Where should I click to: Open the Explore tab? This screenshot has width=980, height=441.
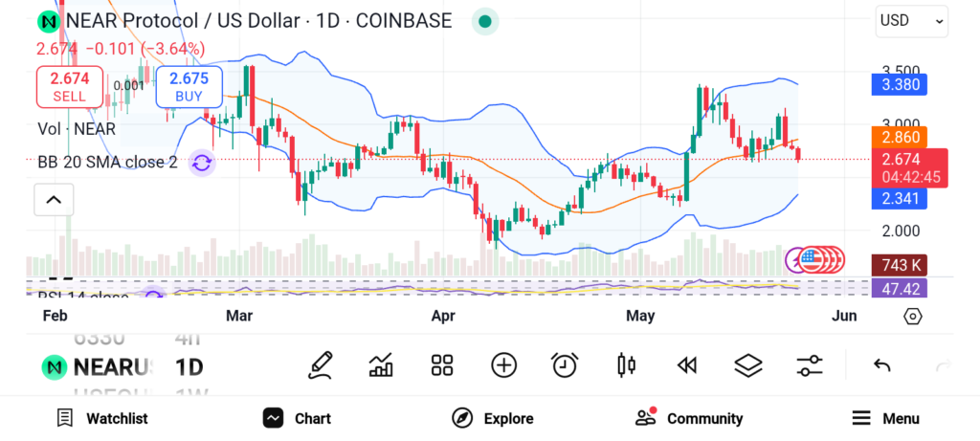(493, 418)
